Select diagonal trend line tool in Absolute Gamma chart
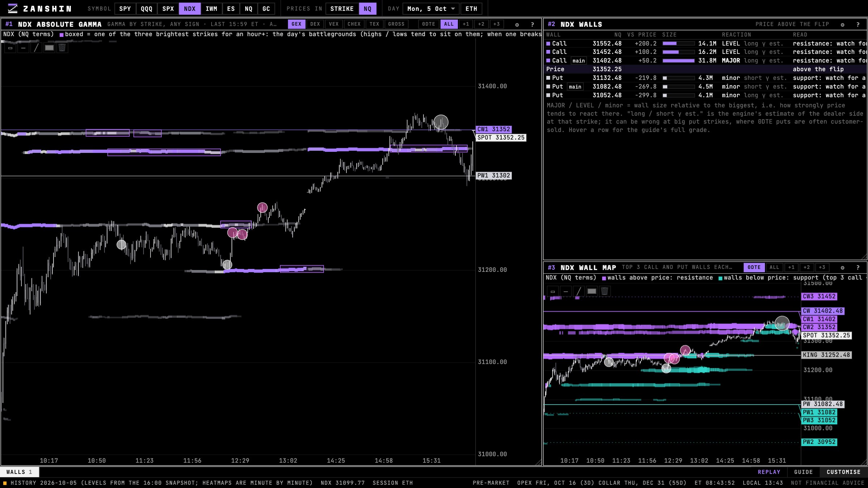868x488 pixels. click(x=36, y=48)
